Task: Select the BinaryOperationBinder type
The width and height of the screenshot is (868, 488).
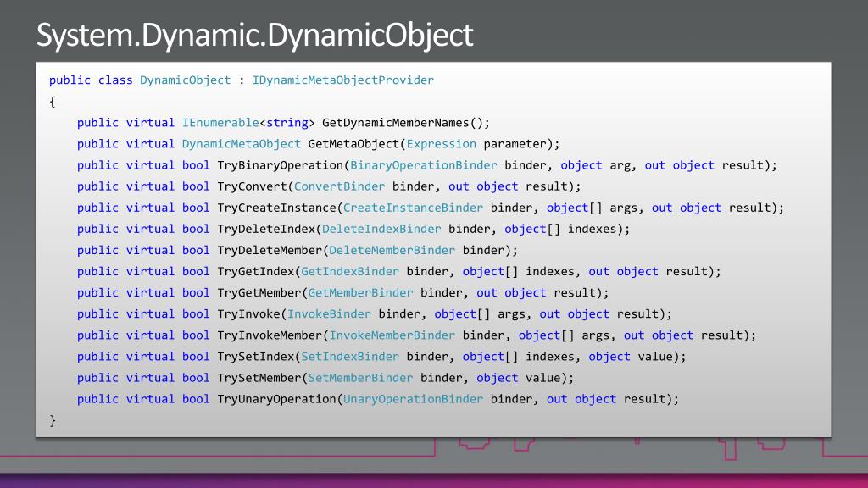Action: coord(424,165)
